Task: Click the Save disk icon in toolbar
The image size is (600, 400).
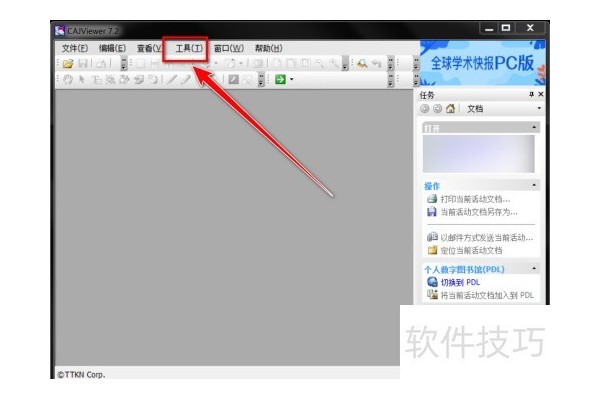Action: [x=83, y=64]
